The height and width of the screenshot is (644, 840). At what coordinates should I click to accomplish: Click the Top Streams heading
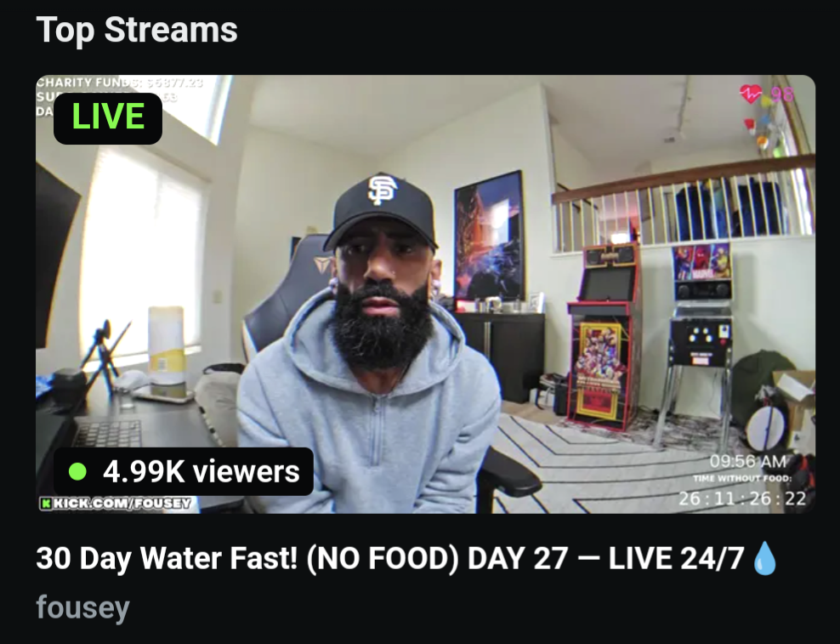(137, 30)
